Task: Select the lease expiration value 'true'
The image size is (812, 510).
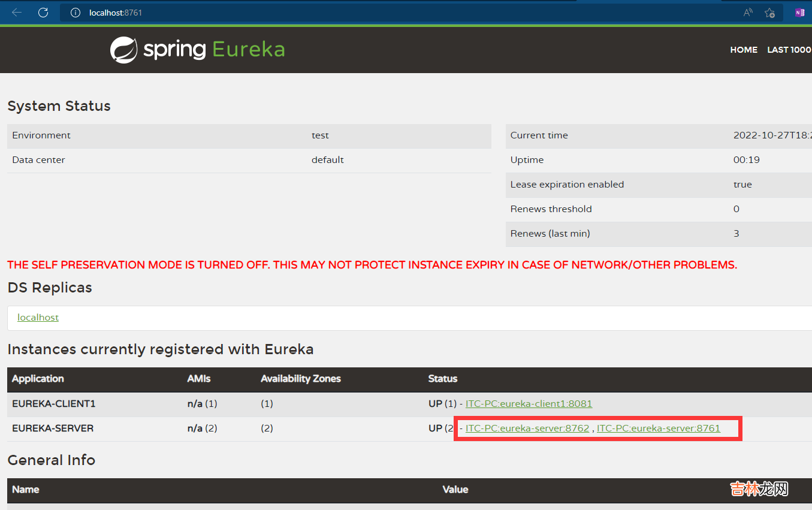Action: (742, 185)
